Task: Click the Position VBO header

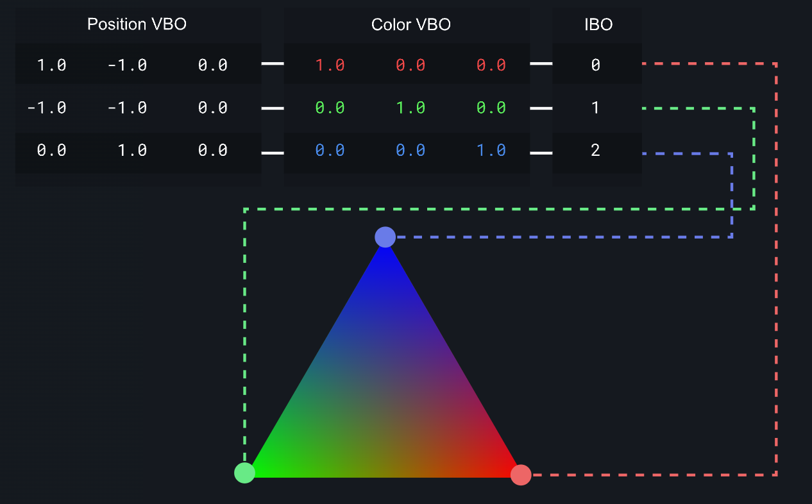Action: [137, 25]
